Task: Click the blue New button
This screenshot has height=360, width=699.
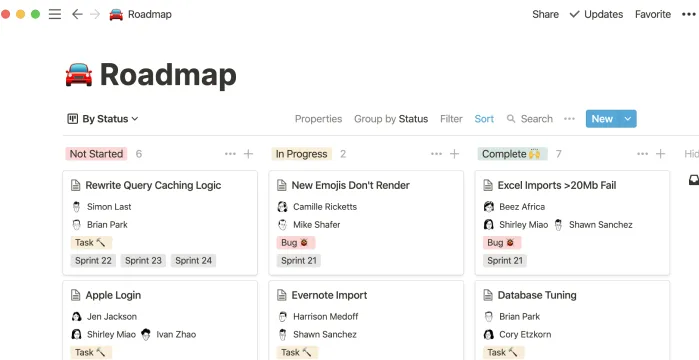Action: pyautogui.click(x=602, y=119)
